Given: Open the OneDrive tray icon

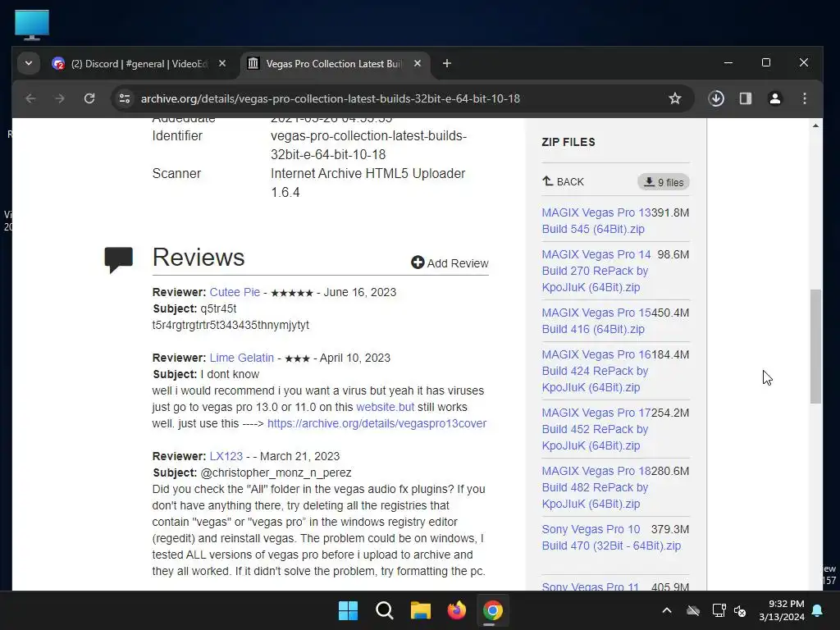Looking at the screenshot, I should (x=693, y=610).
